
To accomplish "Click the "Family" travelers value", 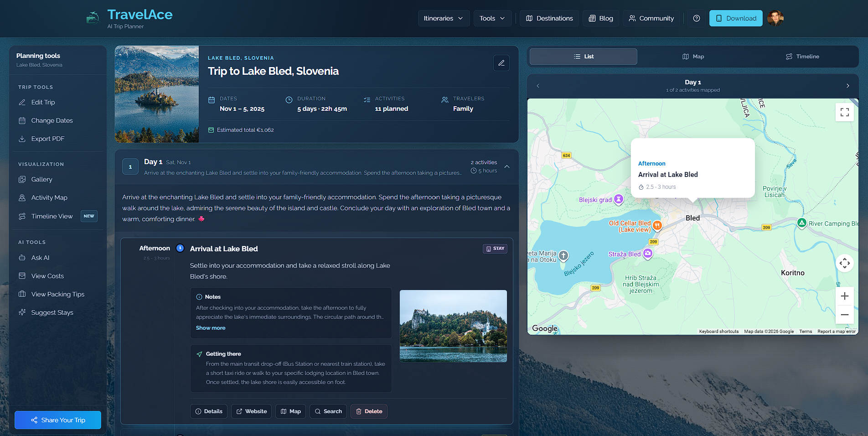I will (x=463, y=109).
